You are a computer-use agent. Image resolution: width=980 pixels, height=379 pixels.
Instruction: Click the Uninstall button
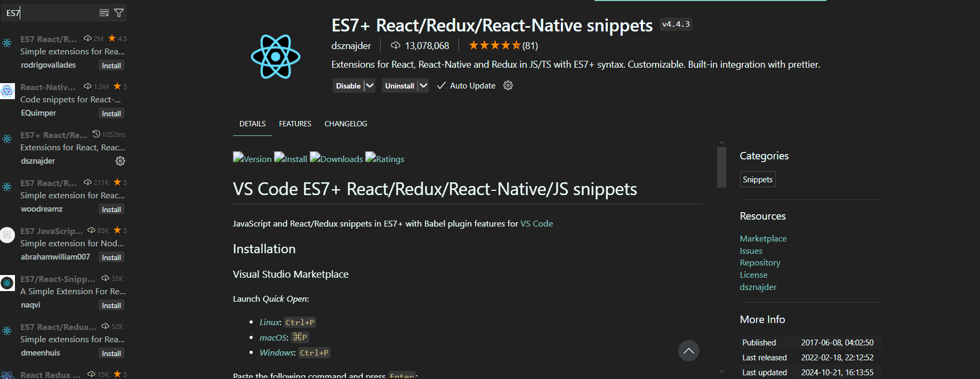tap(399, 86)
